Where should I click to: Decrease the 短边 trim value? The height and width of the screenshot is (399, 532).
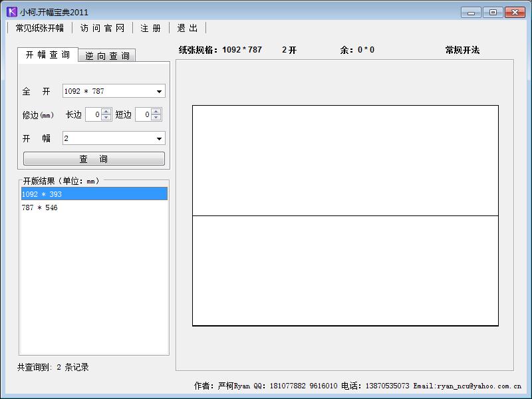[156, 118]
